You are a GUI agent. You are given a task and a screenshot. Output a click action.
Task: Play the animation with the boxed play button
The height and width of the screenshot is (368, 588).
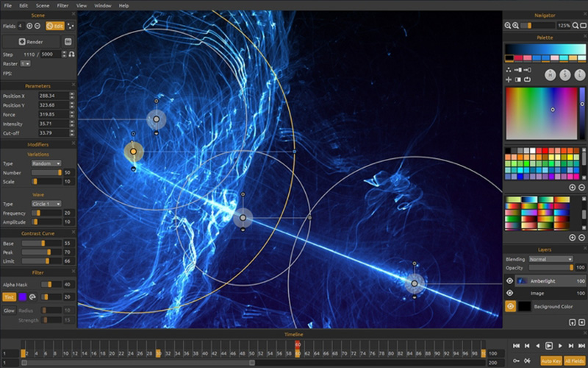tap(548, 345)
